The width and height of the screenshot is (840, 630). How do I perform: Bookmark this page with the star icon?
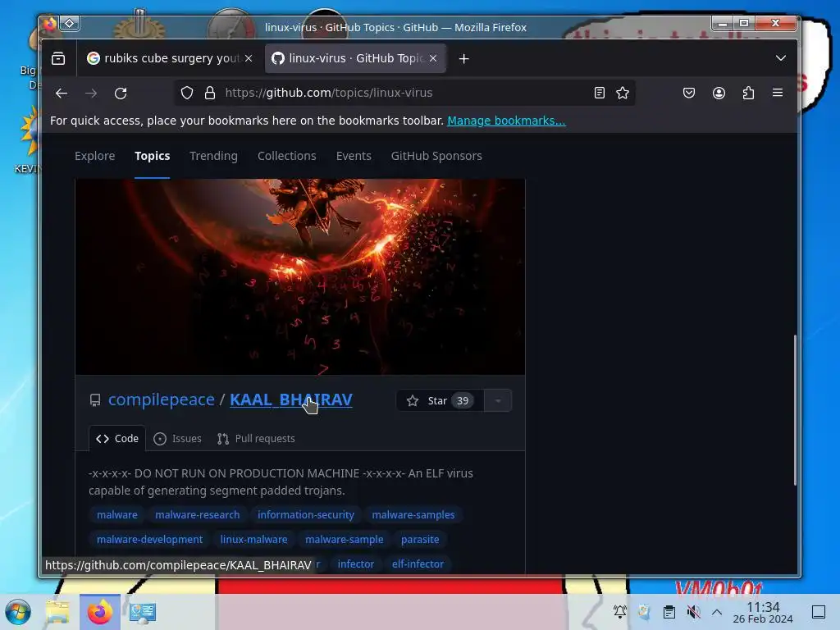[623, 94]
